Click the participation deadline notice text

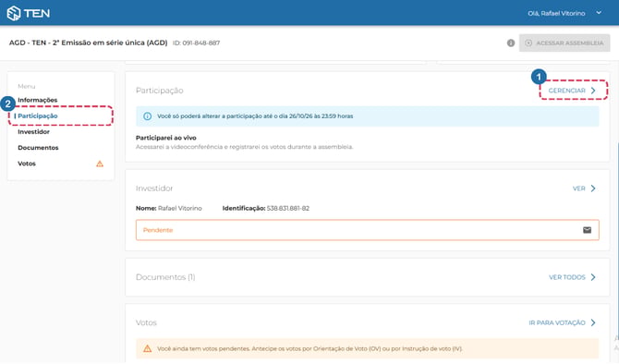(255, 116)
